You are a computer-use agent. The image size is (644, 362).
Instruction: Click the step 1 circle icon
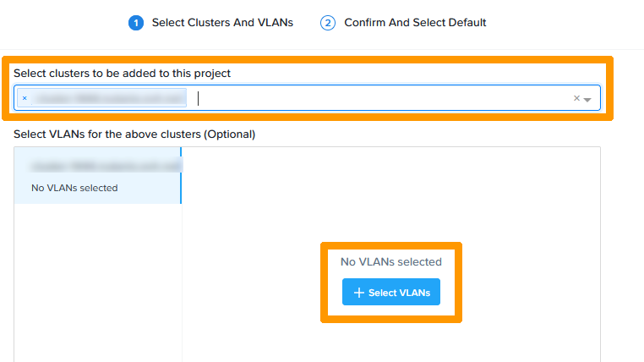click(136, 23)
